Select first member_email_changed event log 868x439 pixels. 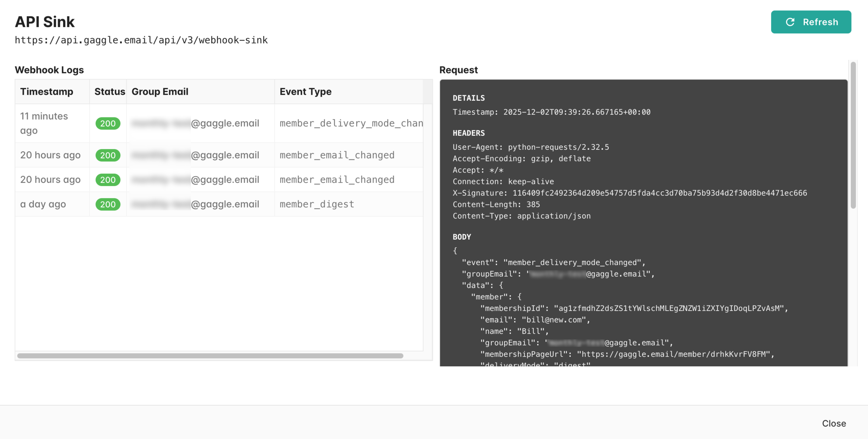click(337, 155)
